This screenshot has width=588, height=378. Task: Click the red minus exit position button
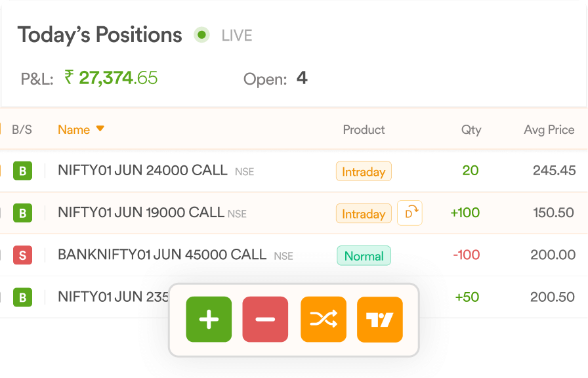[265, 320]
